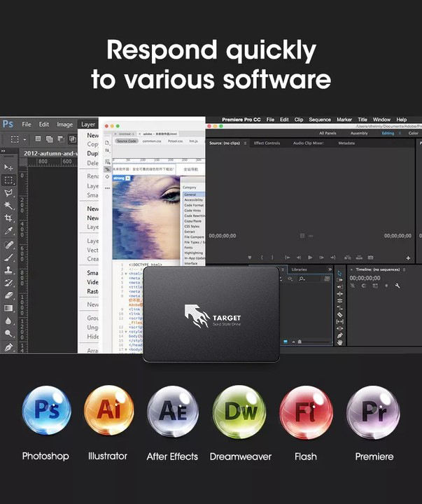
Task: Select the Rectangular Marquee tool in toolbar
Action: [x=8, y=180]
